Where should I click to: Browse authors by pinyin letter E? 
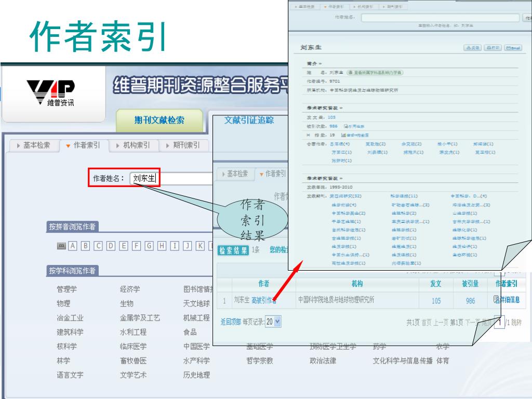124,246
